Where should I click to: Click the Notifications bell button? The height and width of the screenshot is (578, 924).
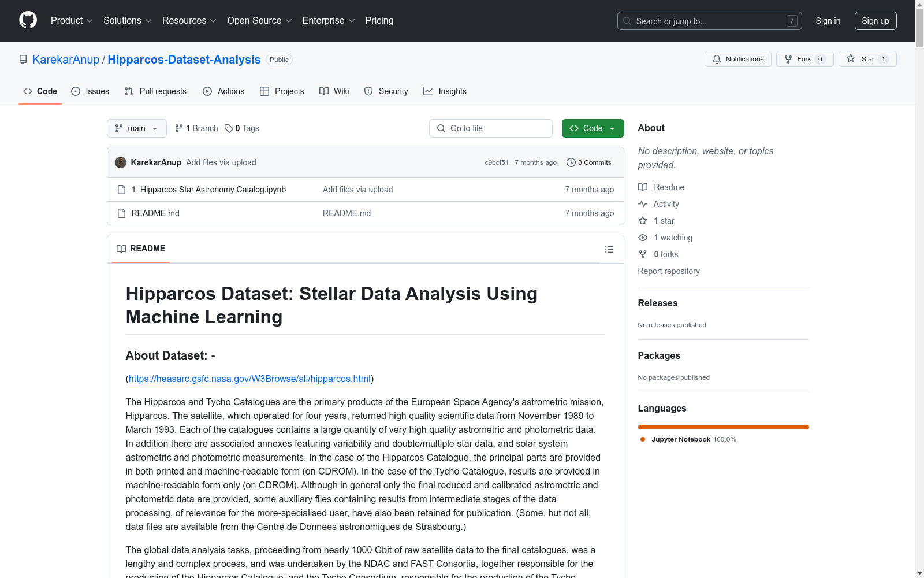tap(737, 59)
